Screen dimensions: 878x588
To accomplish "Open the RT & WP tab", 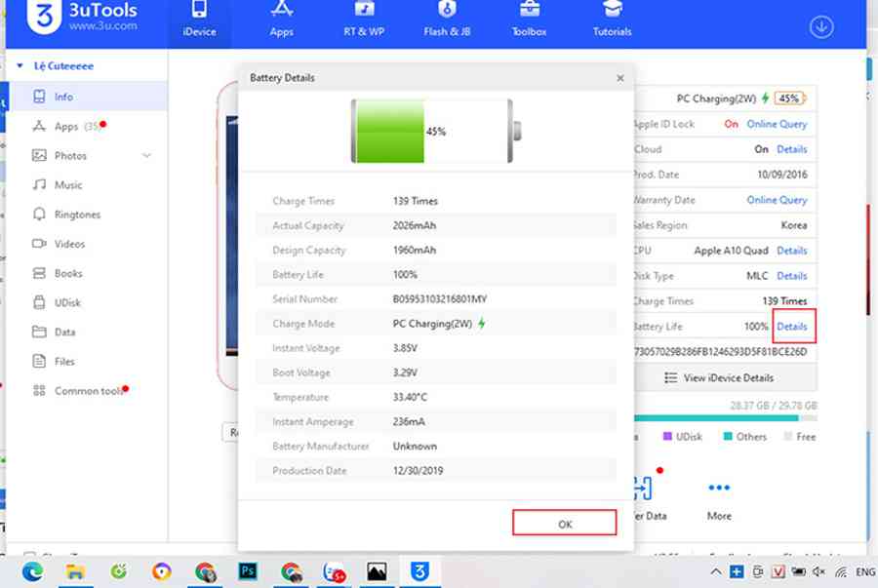I will tap(364, 20).
